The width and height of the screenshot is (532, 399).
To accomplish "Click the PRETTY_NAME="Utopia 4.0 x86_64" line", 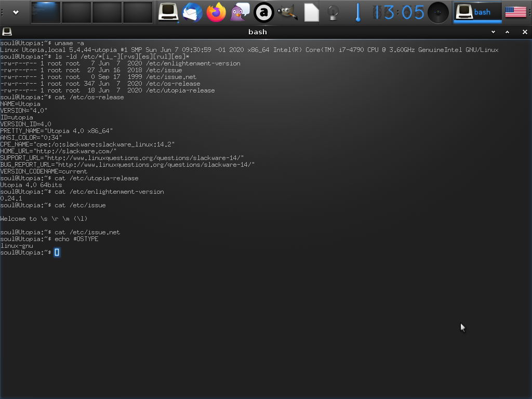I will tap(56, 131).
